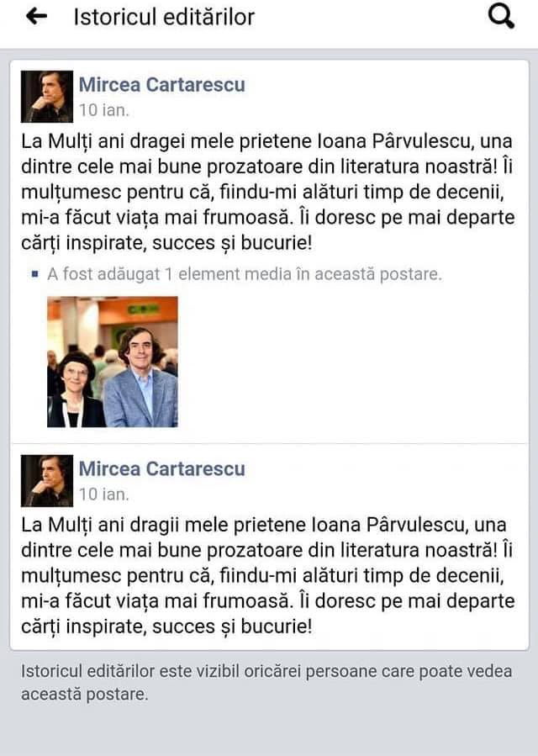Open second Mircea Cartarescu profile picture
This screenshot has height=756, width=538.
click(x=47, y=481)
